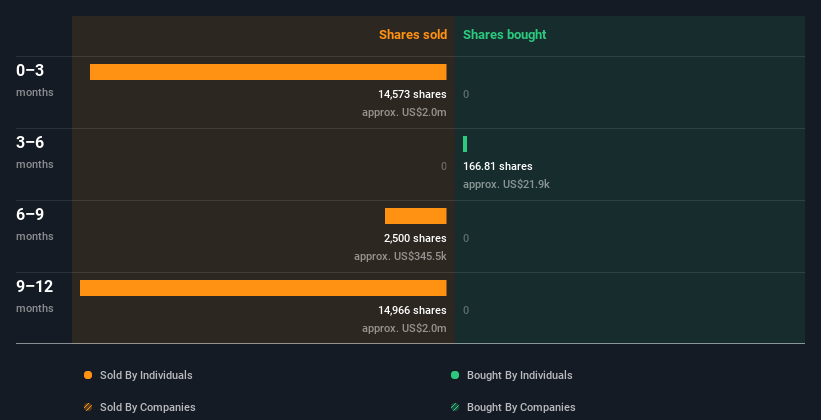Select the Shares sold column header
Screen dimensions: 821x420
[412, 35]
